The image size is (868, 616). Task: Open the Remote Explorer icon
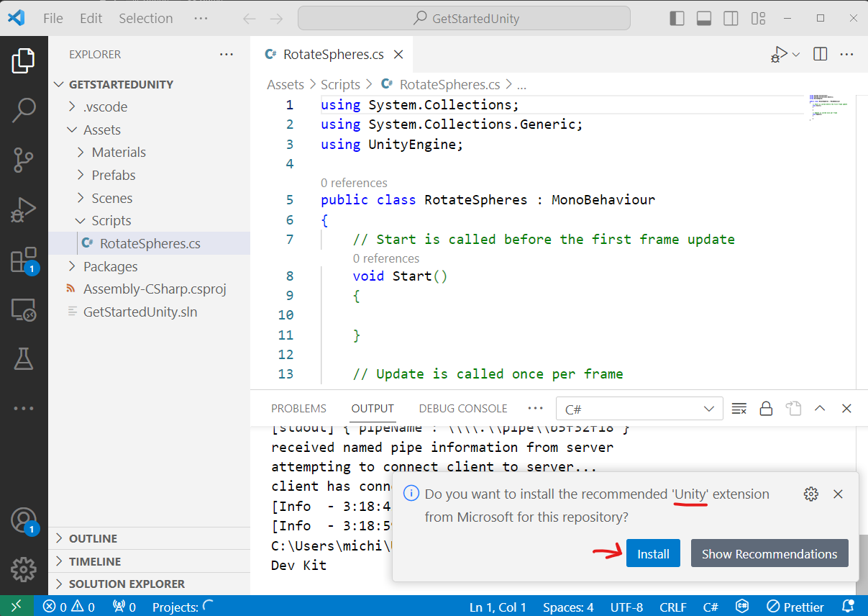click(x=24, y=309)
